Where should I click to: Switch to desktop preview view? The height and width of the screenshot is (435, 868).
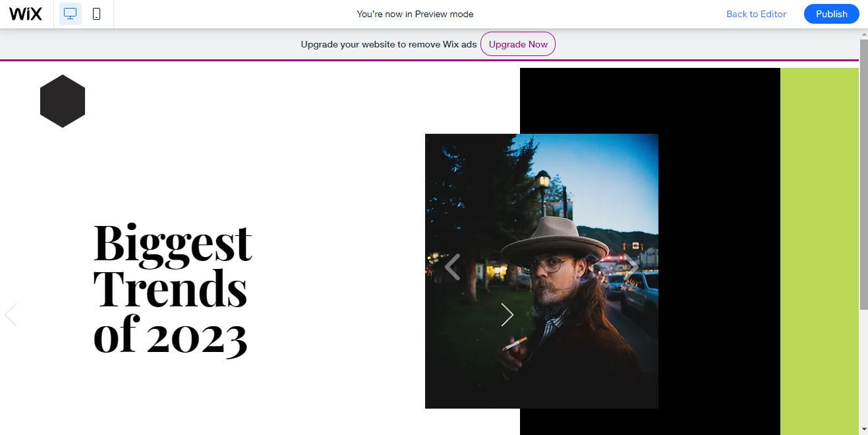71,14
